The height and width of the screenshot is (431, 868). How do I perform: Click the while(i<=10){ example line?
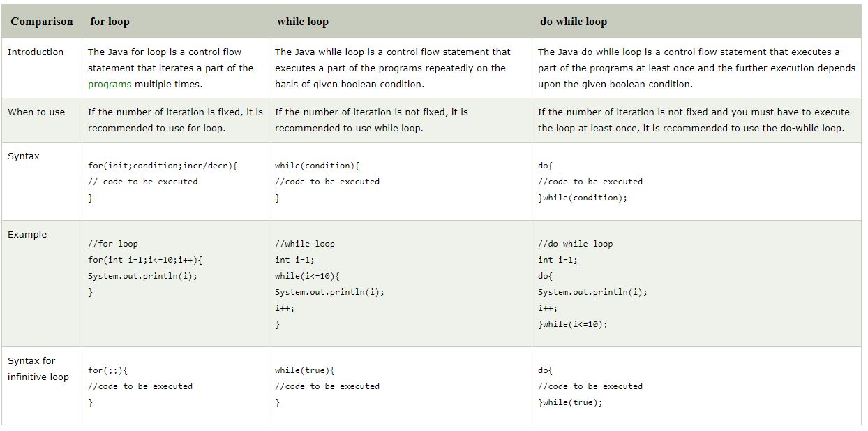click(x=308, y=276)
